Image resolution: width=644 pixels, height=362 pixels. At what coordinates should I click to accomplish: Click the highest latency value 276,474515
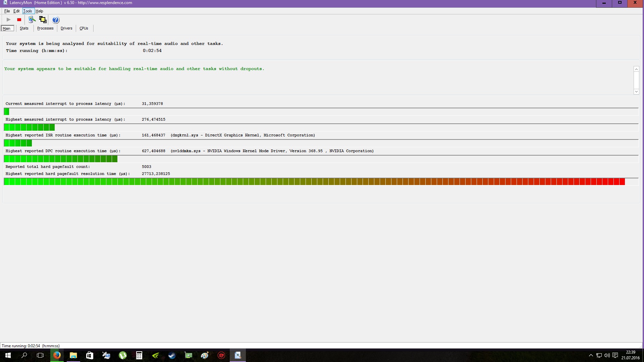coord(154,119)
